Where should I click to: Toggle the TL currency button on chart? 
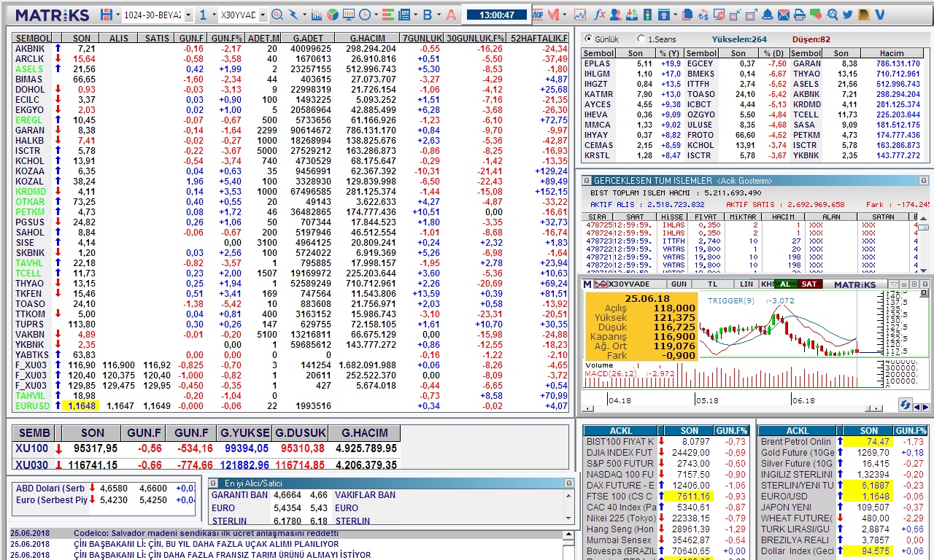(713, 284)
